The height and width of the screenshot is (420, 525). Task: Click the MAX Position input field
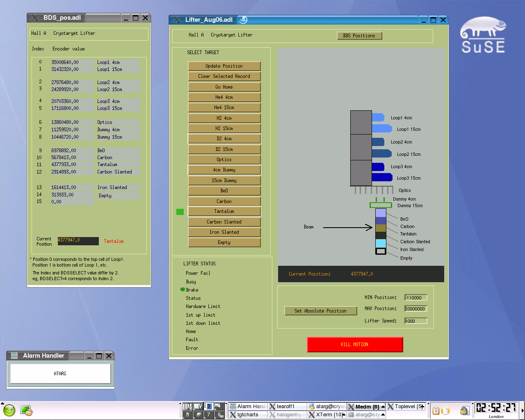point(416,309)
